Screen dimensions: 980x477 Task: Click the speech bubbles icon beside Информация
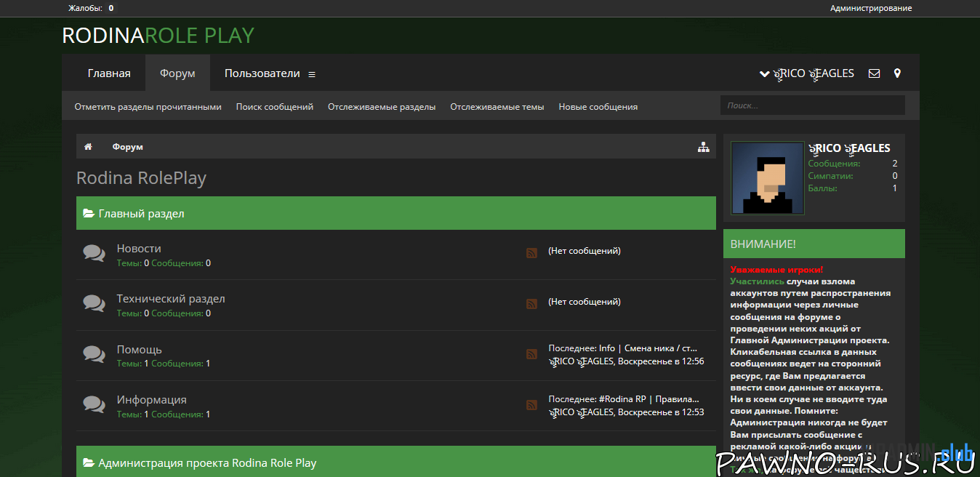point(94,404)
